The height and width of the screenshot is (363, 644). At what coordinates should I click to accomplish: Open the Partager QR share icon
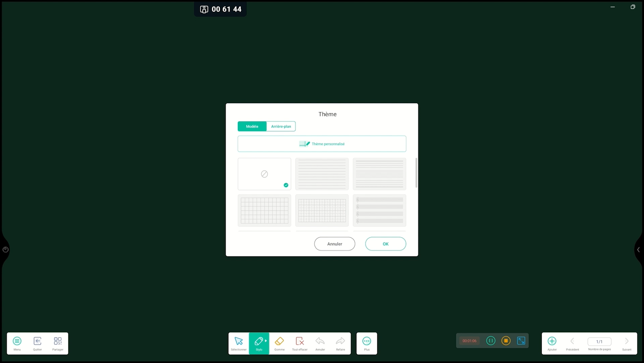click(x=58, y=341)
